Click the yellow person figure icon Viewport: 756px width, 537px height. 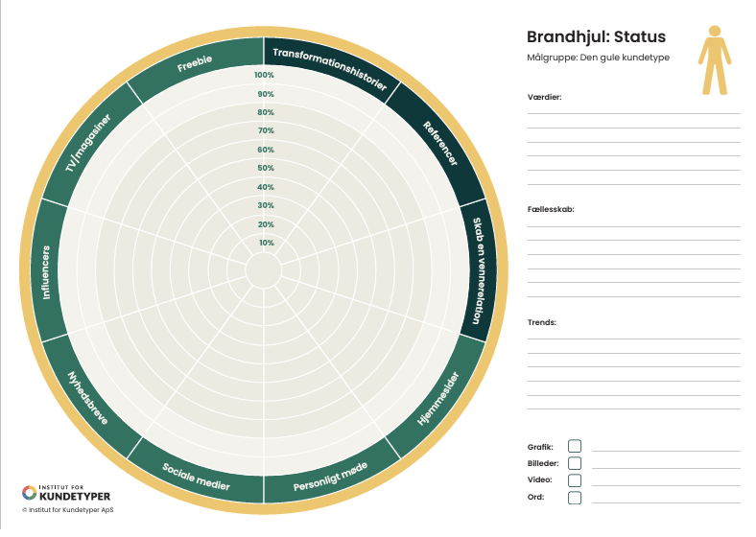(712, 59)
